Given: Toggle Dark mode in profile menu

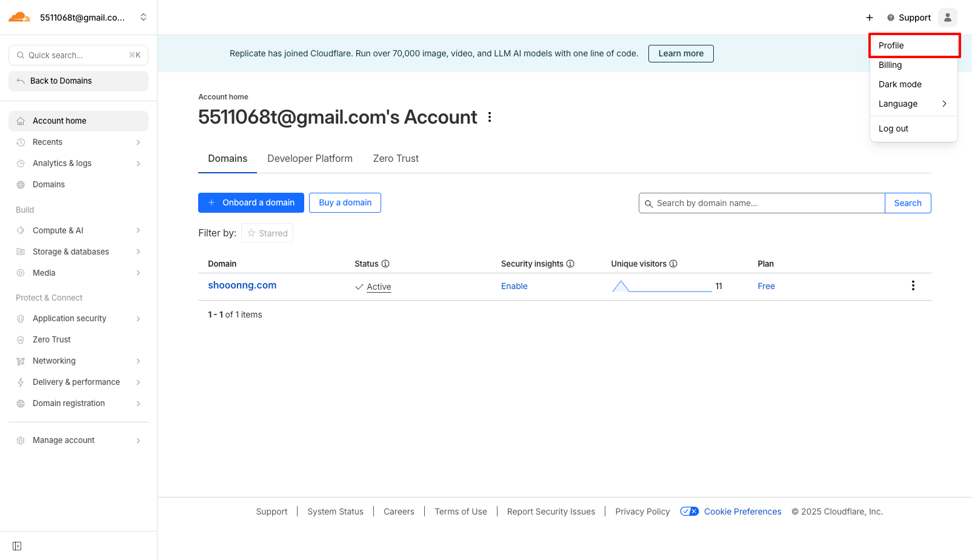Looking at the screenshot, I should [x=913, y=84].
